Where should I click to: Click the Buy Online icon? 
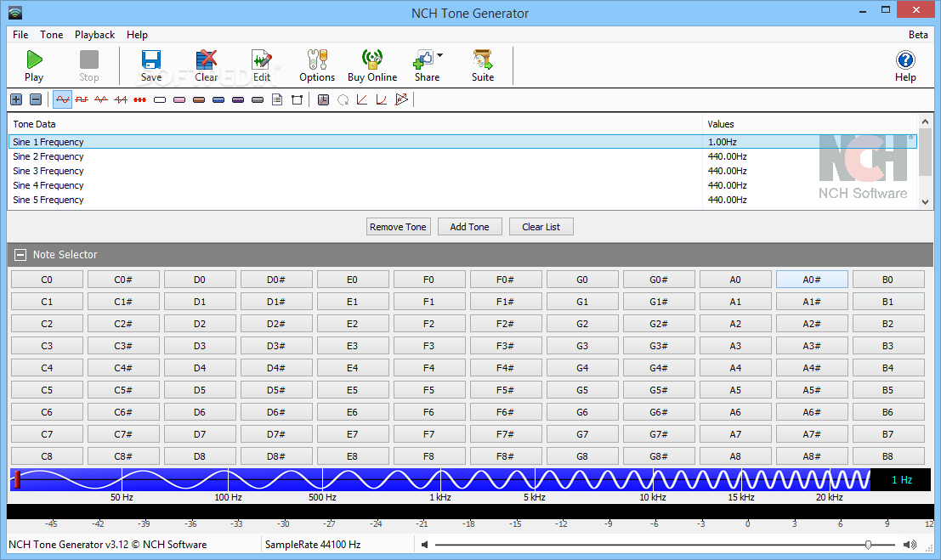pyautogui.click(x=372, y=65)
